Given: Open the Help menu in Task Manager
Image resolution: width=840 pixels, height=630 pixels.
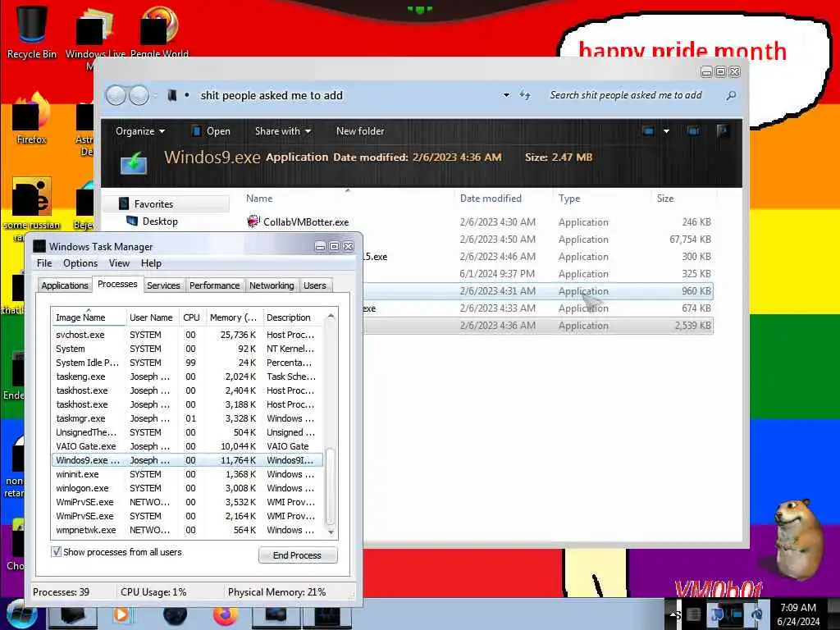Looking at the screenshot, I should pyautogui.click(x=151, y=263).
